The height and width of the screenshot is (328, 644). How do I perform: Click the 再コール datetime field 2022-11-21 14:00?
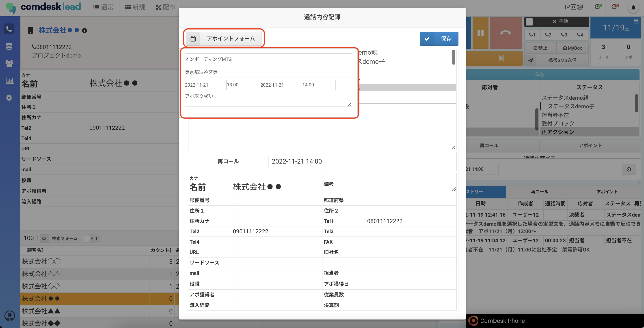[305, 162]
